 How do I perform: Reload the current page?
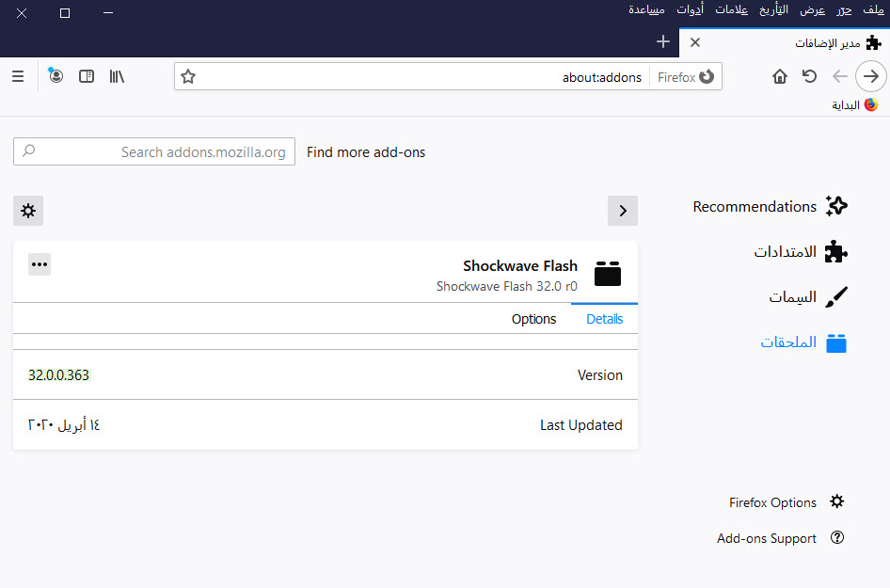pyautogui.click(x=809, y=76)
